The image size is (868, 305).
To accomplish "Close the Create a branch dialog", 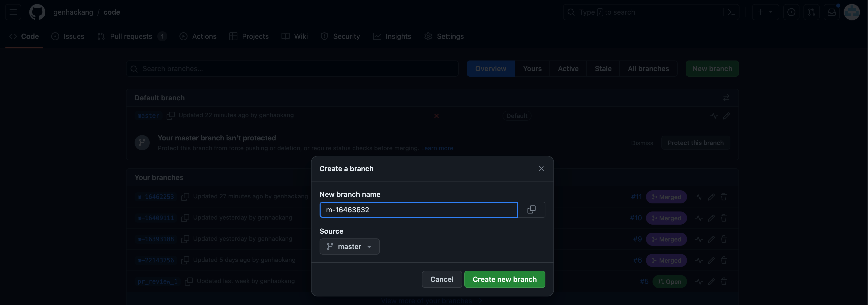I will click(x=541, y=169).
